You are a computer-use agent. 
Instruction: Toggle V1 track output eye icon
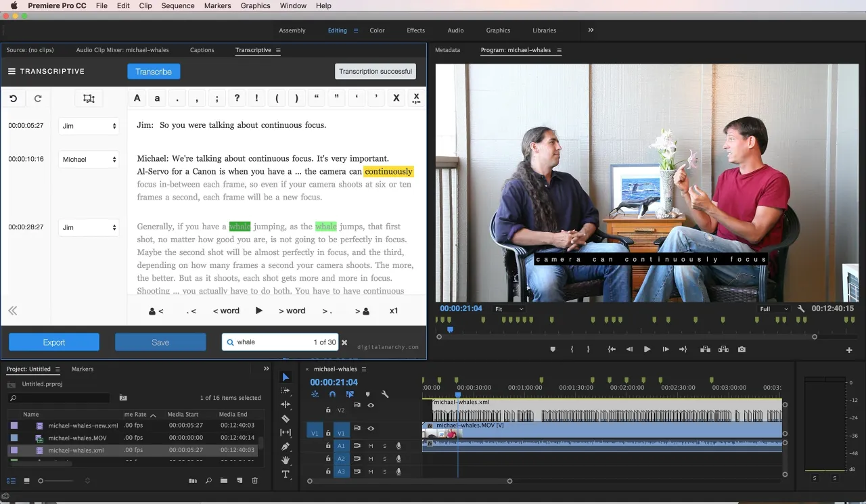371,428
